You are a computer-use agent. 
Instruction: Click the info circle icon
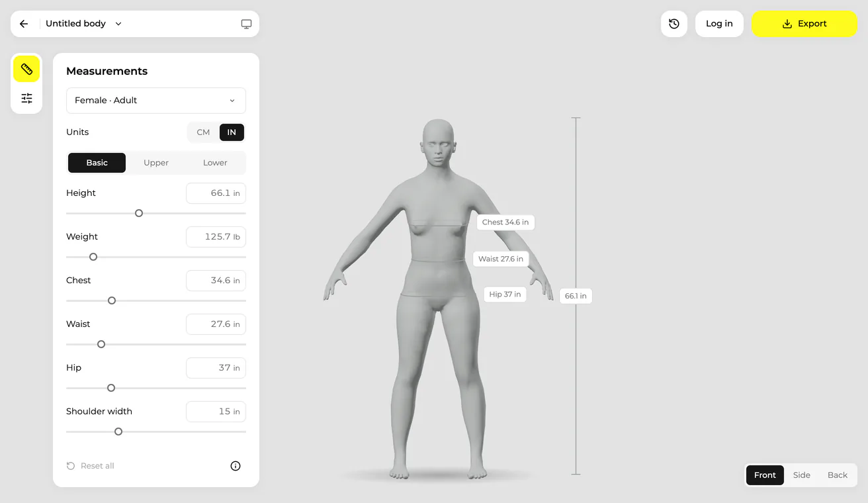click(236, 466)
